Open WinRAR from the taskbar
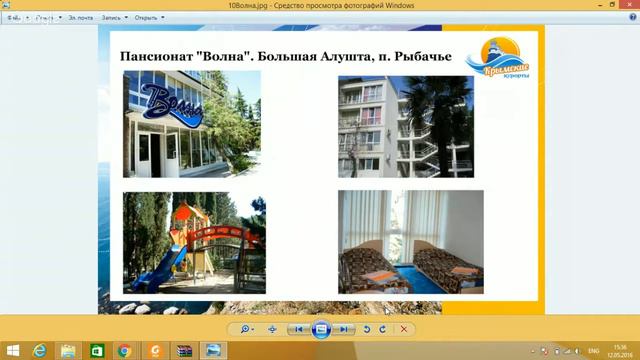Image resolution: width=640 pixels, height=360 pixels. click(x=184, y=351)
